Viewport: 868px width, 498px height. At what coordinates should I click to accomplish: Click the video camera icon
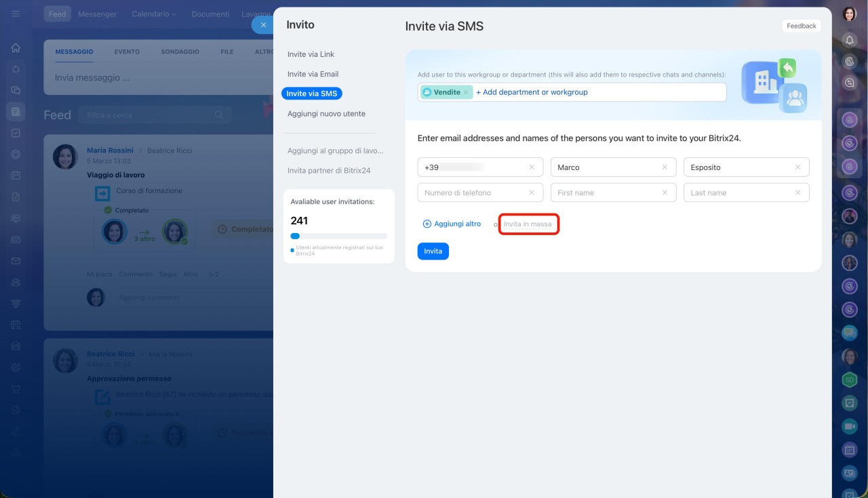click(849, 426)
